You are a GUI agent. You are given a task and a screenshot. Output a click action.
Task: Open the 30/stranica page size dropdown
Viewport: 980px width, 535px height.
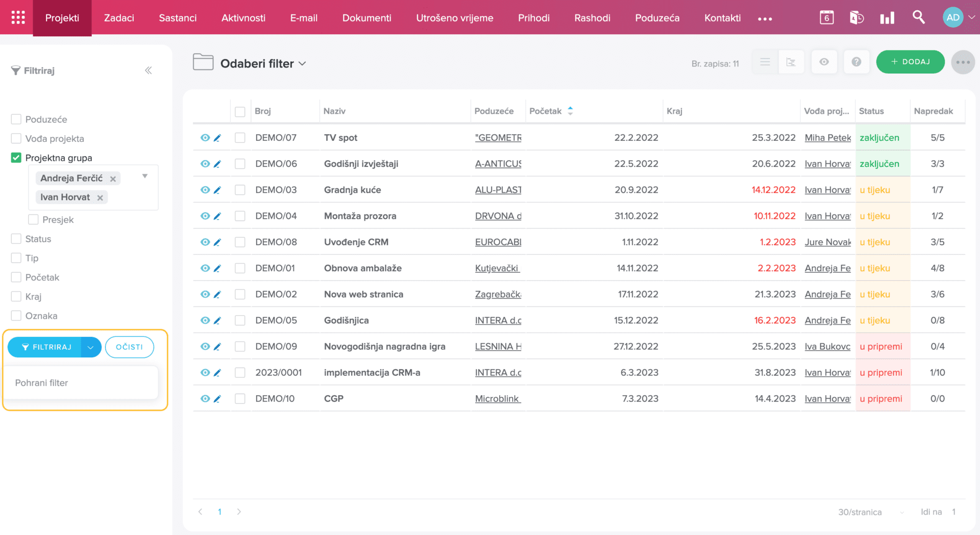[870, 512]
